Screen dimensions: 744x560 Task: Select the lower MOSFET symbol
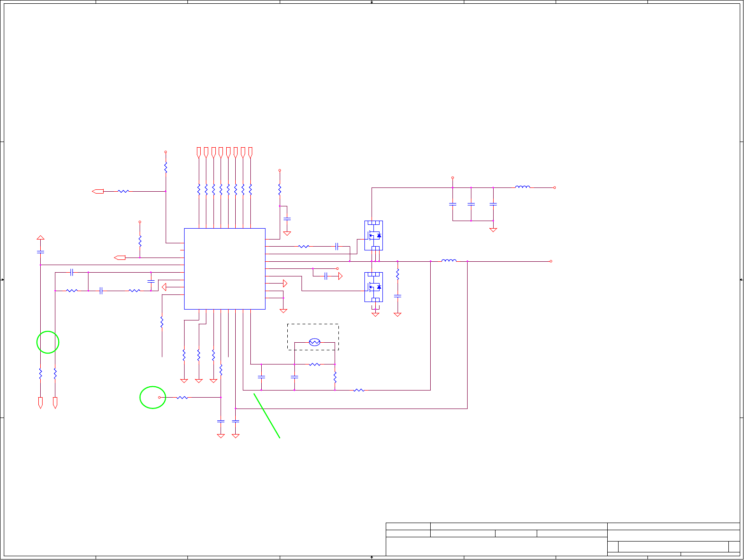pyautogui.click(x=374, y=287)
